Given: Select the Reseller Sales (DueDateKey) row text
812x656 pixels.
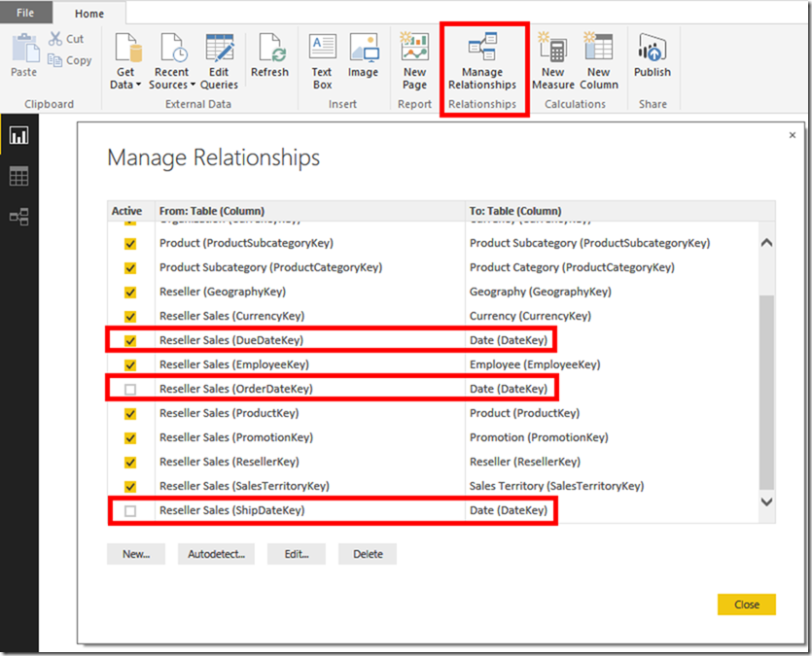Looking at the screenshot, I should (231, 340).
